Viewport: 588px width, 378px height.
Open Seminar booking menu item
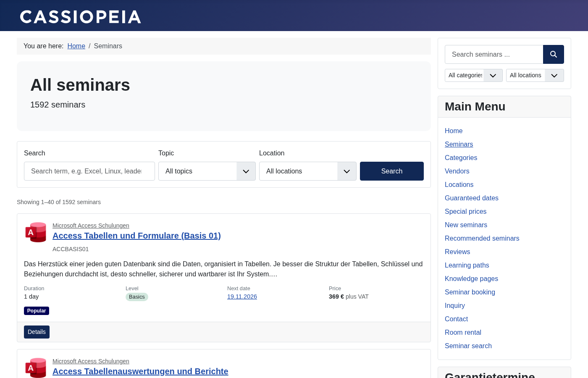point(470,292)
